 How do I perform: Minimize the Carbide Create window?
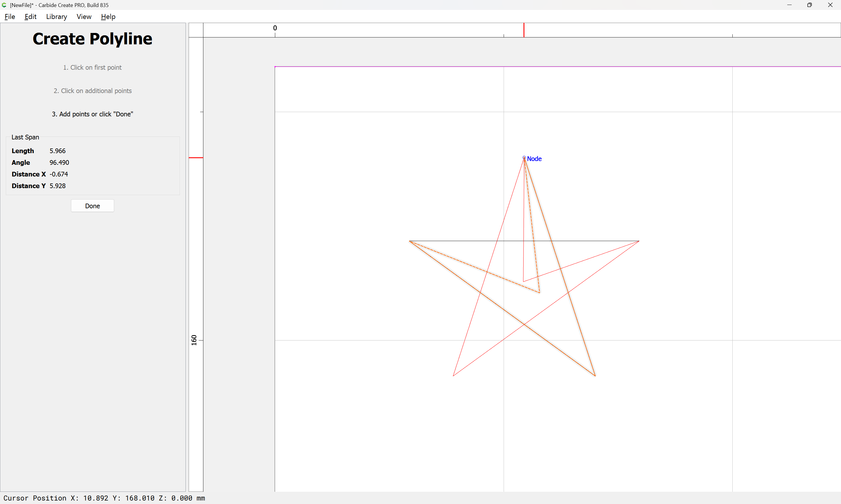click(x=789, y=5)
